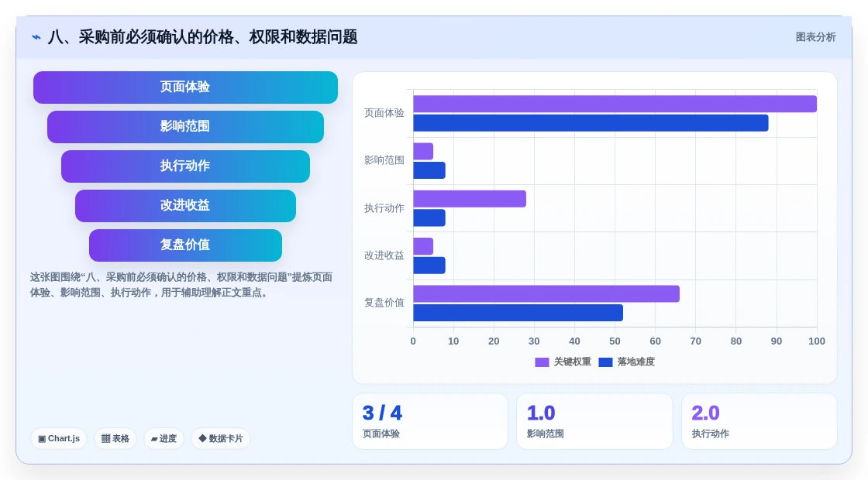Click the Chart.js tag chip
The image size is (868, 480).
coord(59,438)
